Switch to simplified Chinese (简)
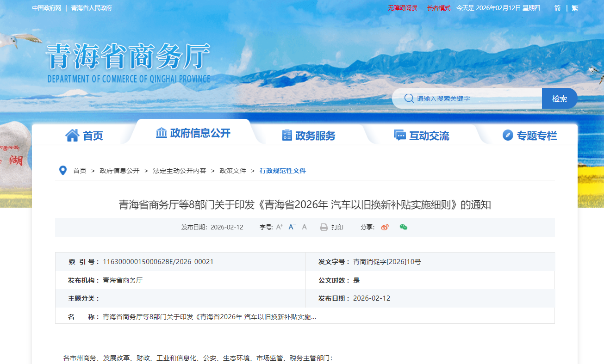The width and height of the screenshot is (604, 364). point(557,8)
